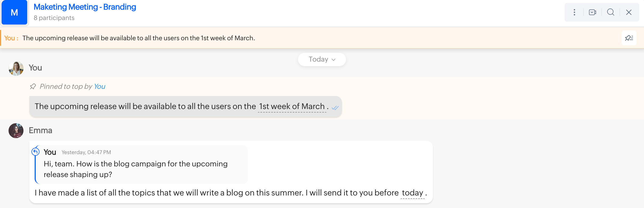Click the double-tick read receipt icon
Viewport: 644px width, 208px height.
(x=335, y=108)
